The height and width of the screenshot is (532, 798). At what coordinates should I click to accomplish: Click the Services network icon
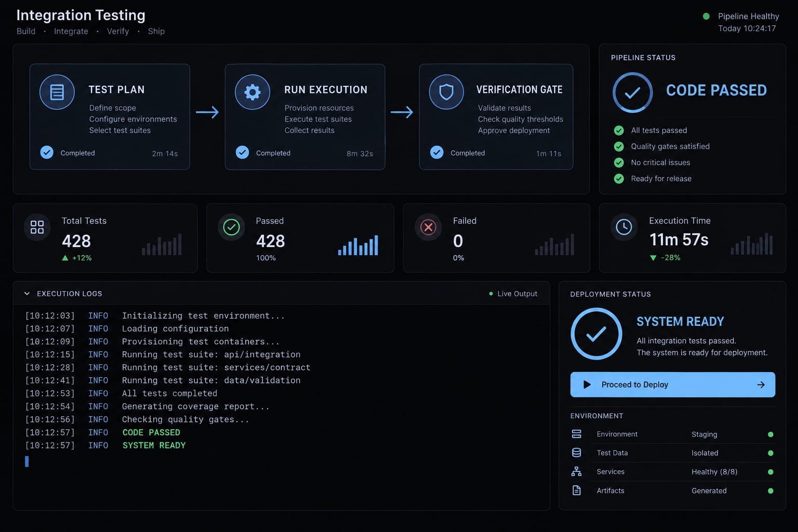(577, 472)
